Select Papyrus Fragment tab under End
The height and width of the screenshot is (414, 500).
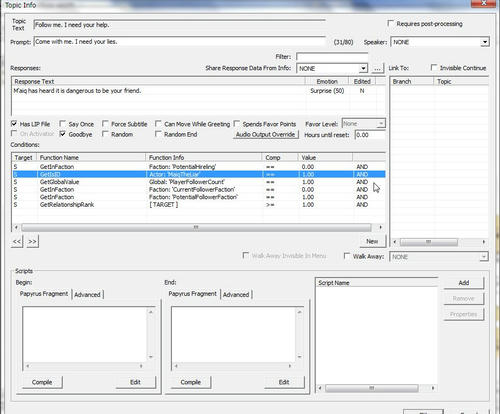(x=193, y=294)
